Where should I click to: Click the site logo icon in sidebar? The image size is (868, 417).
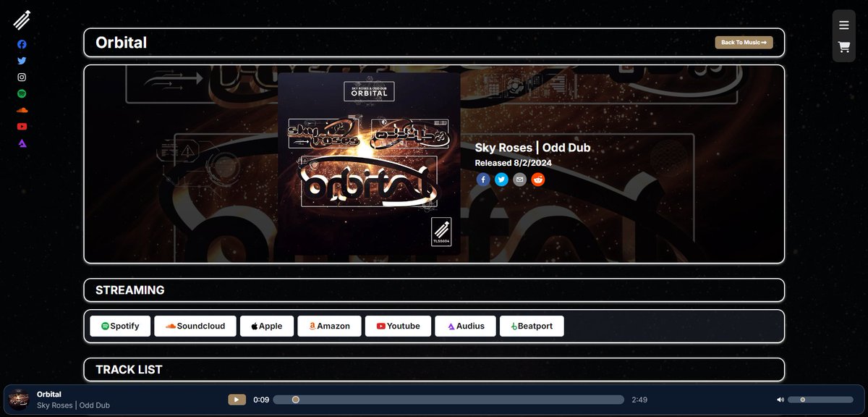pos(22,20)
